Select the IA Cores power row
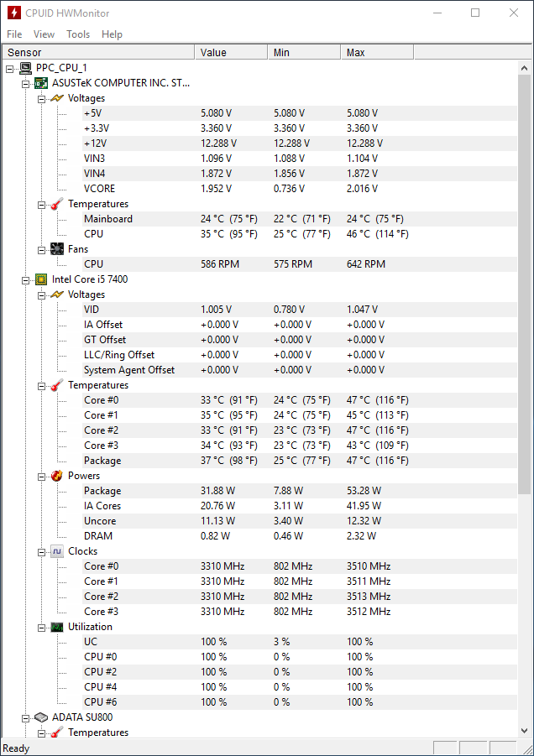Screen dimensions: 534x756 299,506
